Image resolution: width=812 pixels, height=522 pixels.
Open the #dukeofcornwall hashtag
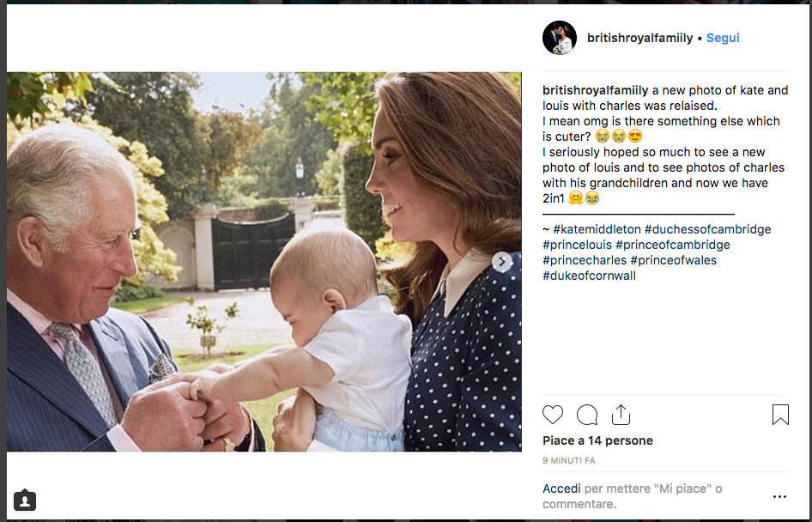click(x=588, y=276)
